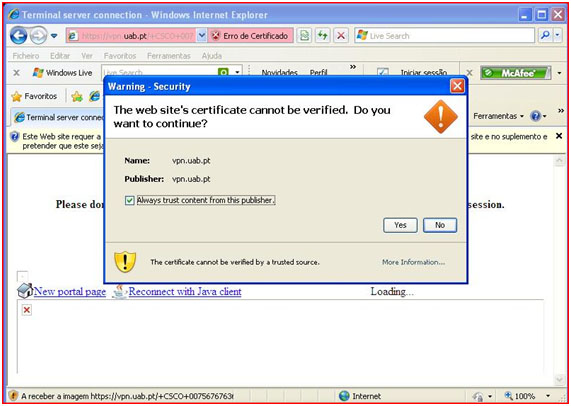Expand the Windows Live toolbar chevron

(353, 67)
